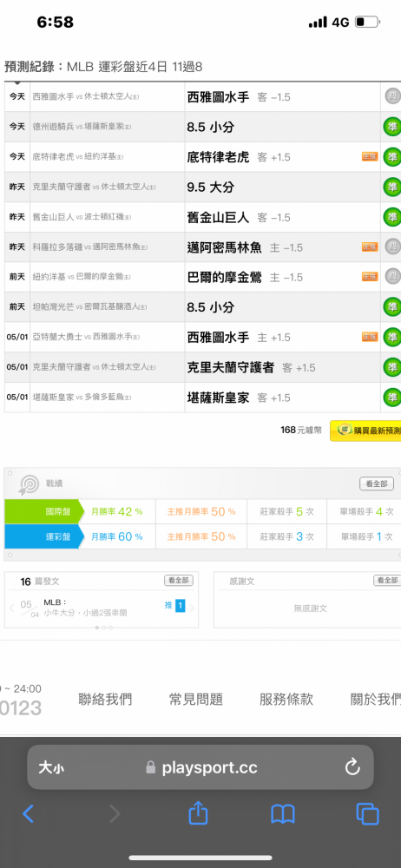Open Safari bookmarks book icon
The image size is (401, 868).
[x=282, y=814]
